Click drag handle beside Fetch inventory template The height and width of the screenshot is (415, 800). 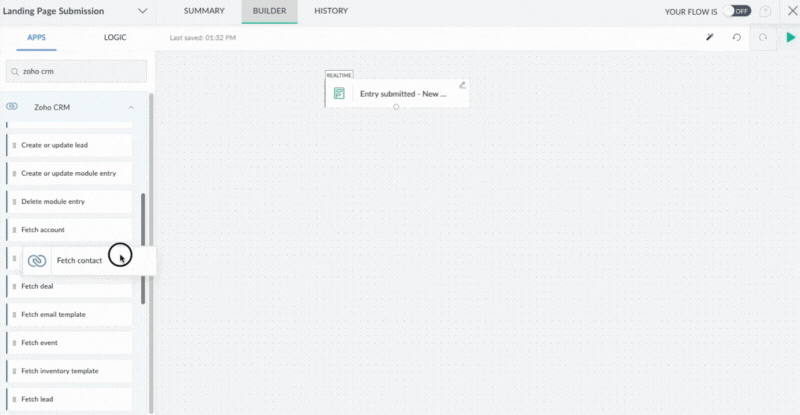click(x=14, y=371)
